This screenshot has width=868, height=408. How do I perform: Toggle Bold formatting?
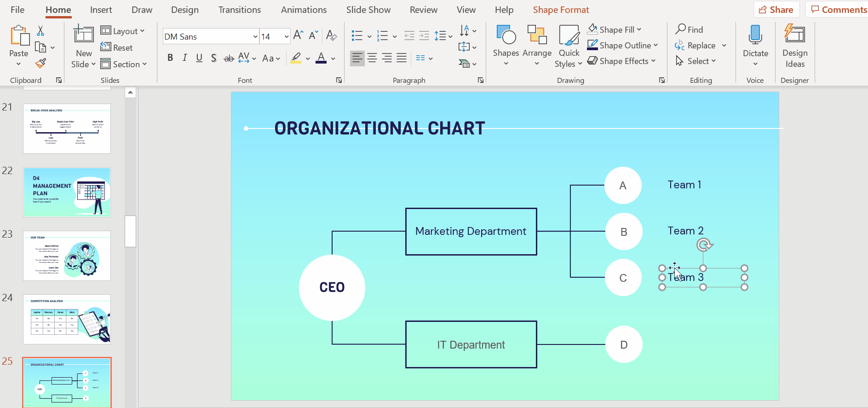[x=170, y=58]
